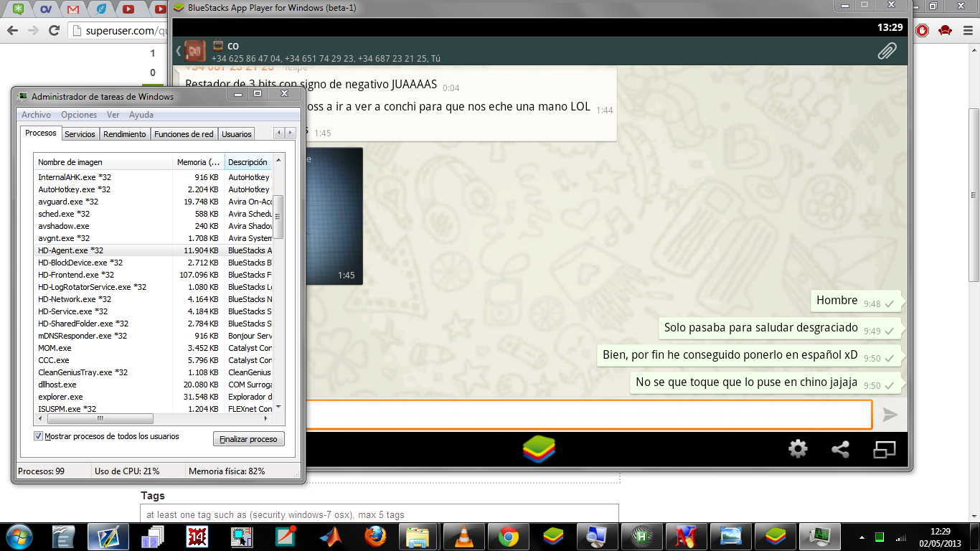Click the browser back arrow
This screenshot has width=980, height=551.
point(12,30)
